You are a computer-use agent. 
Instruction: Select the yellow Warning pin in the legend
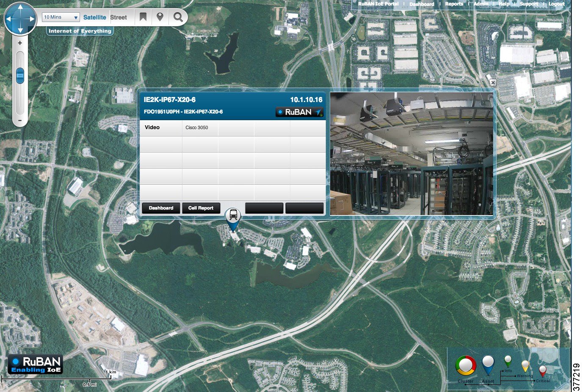(525, 366)
